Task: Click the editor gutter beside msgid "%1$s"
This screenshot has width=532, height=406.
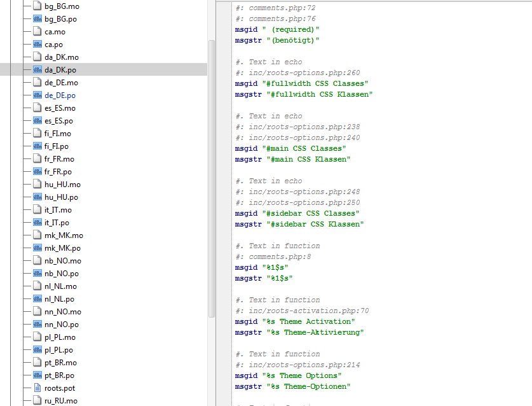Action: [224, 267]
